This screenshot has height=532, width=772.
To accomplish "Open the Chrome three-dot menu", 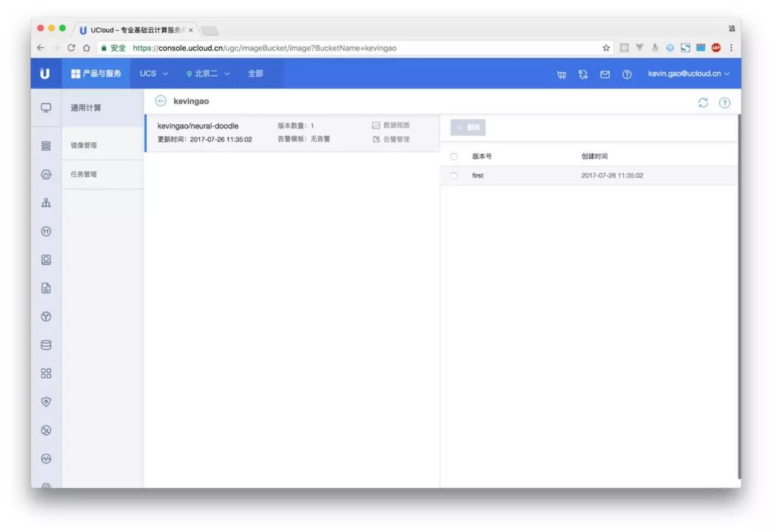I will 732,48.
